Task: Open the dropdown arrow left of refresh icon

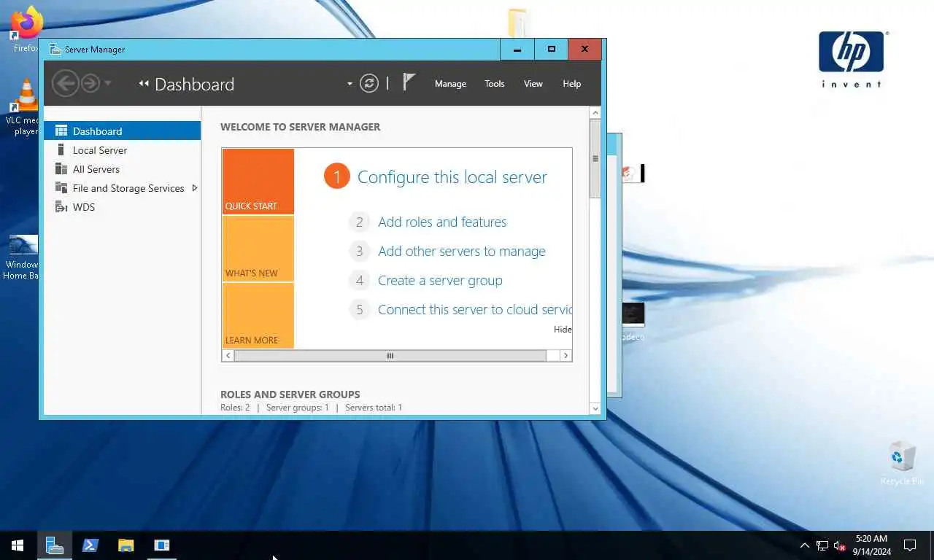Action: 350,84
